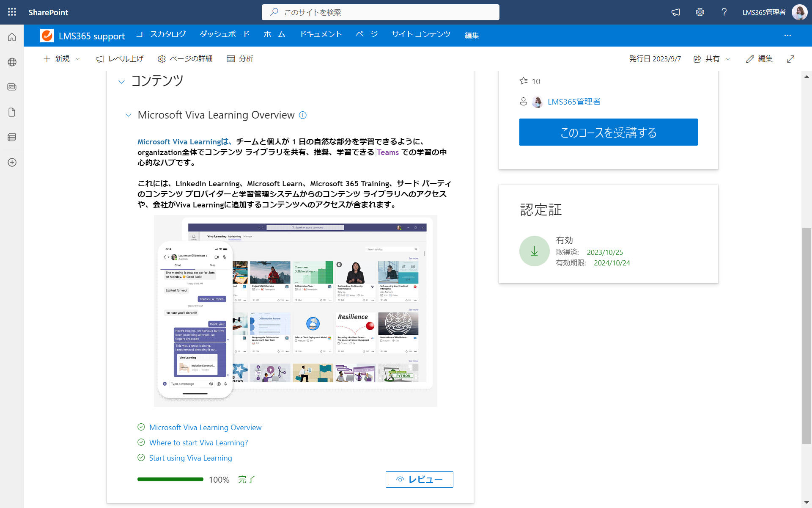
Task: Click the completed check for Start using Viva Learning
Action: click(141, 458)
